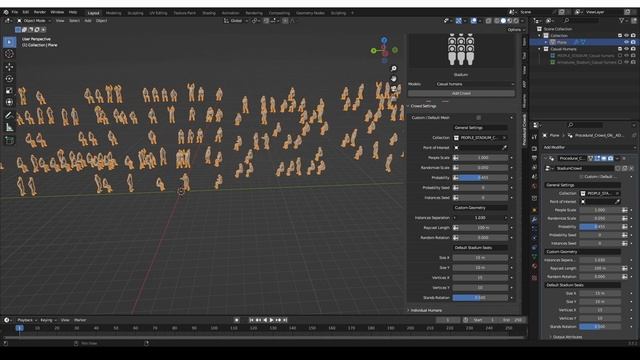This screenshot has height=360, width=640.
Task: Click the eyedropper next to Point of Interest
Action: pyautogui.click(x=504, y=148)
